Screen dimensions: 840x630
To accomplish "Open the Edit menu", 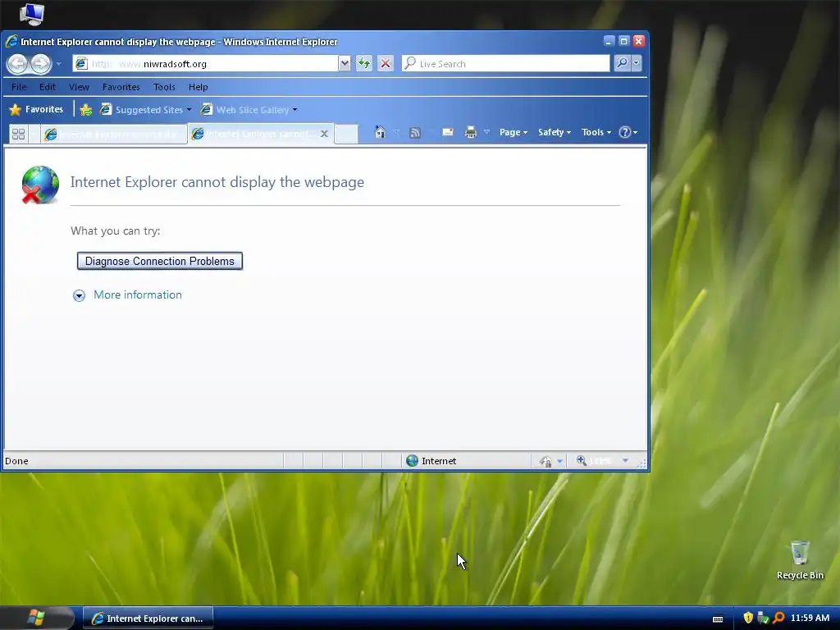I will coord(47,87).
